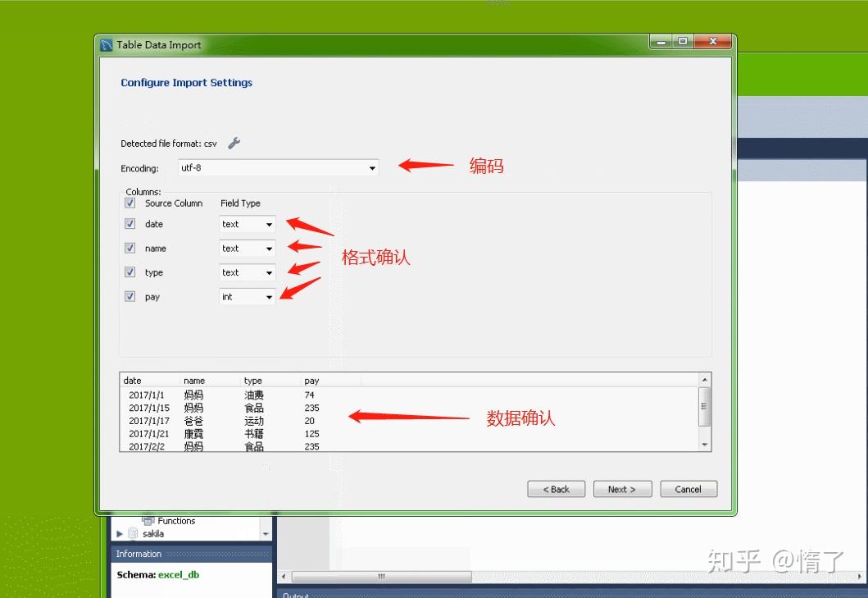The width and height of the screenshot is (868, 598).
Task: Toggle the select-all Source Column checkbox
Action: point(130,203)
